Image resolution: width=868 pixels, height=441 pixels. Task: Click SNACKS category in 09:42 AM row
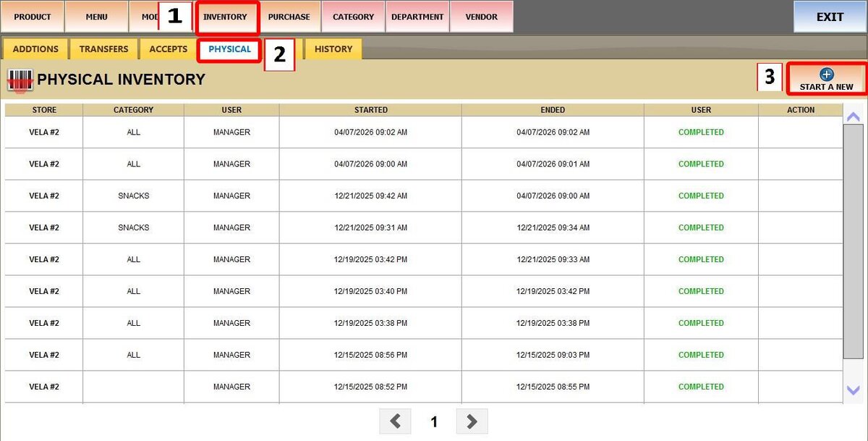pyautogui.click(x=134, y=196)
